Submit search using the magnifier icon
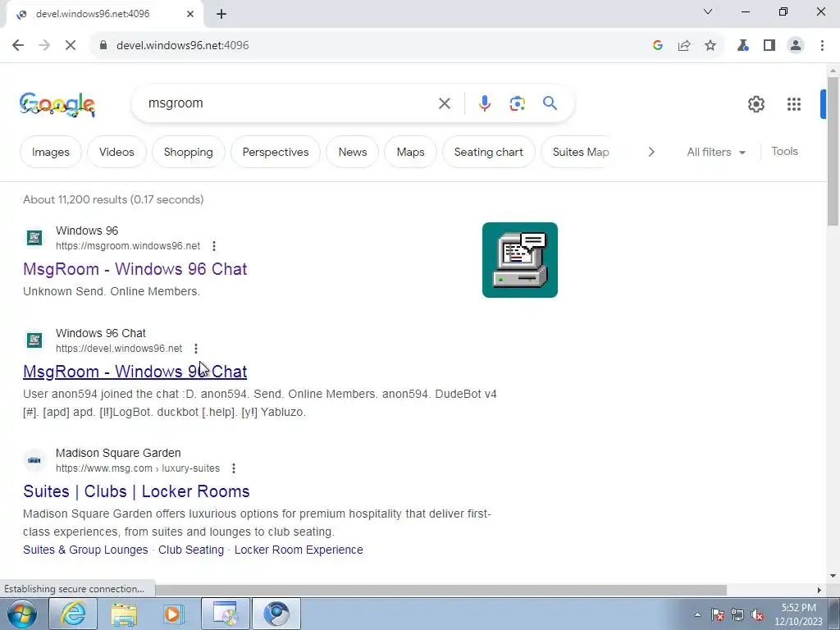The image size is (840, 630). coord(550,103)
